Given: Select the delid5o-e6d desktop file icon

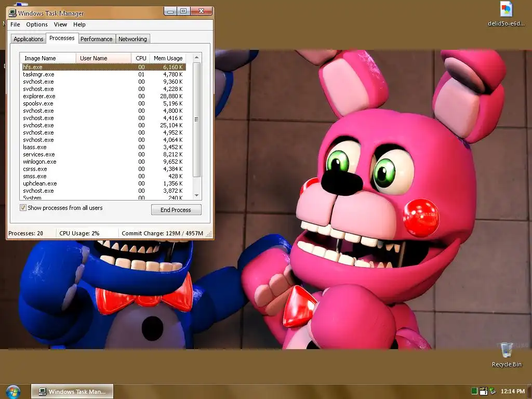Looking at the screenshot, I should tap(506, 14).
